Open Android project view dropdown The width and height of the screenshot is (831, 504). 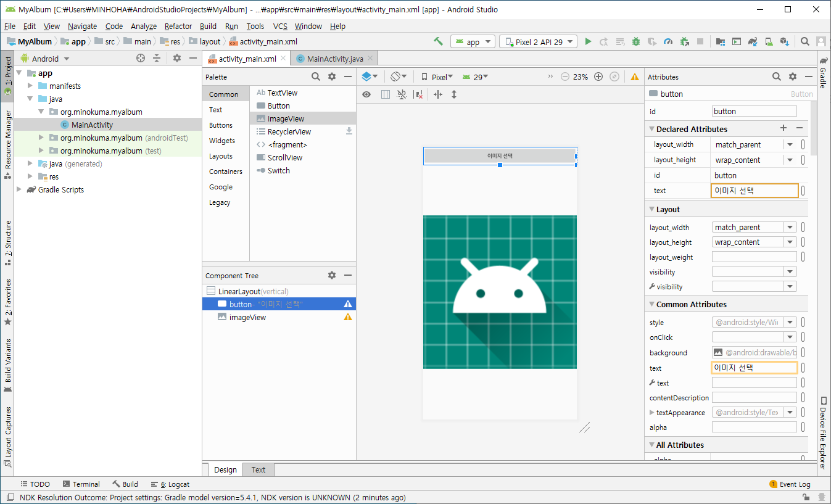pos(46,59)
